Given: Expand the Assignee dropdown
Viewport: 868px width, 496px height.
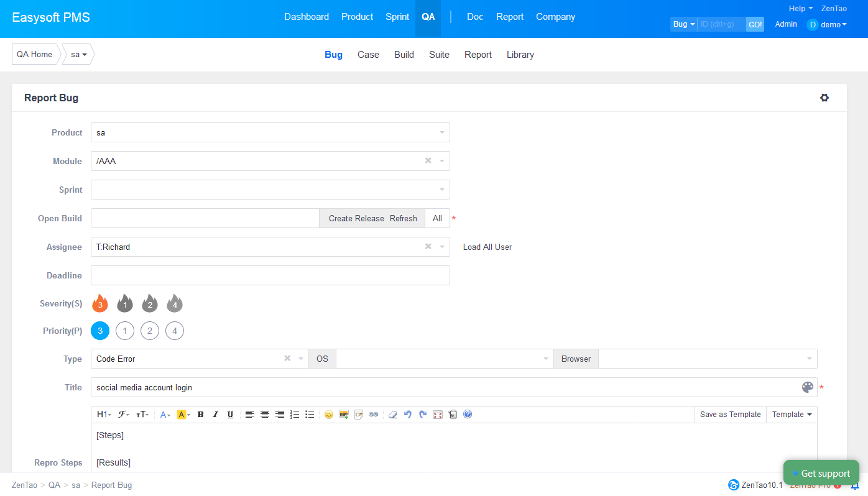Looking at the screenshot, I should 442,247.
